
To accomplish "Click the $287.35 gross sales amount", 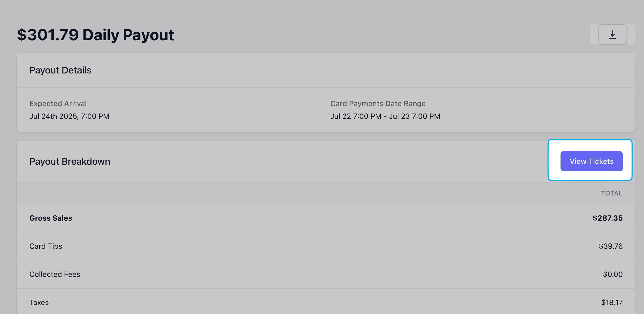I will click(x=608, y=218).
